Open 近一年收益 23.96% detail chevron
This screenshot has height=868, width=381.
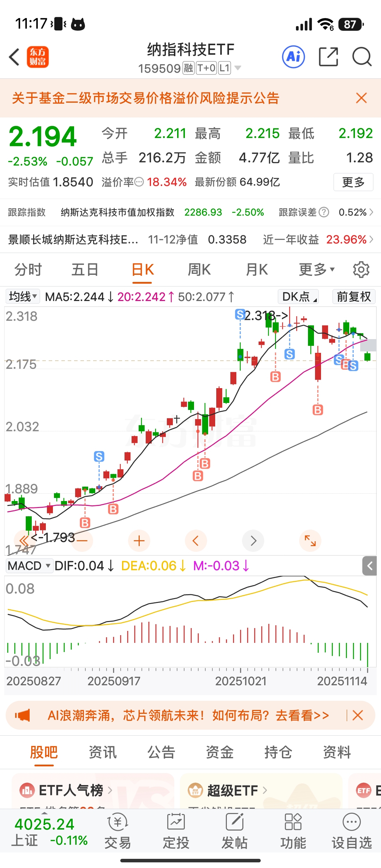click(371, 240)
